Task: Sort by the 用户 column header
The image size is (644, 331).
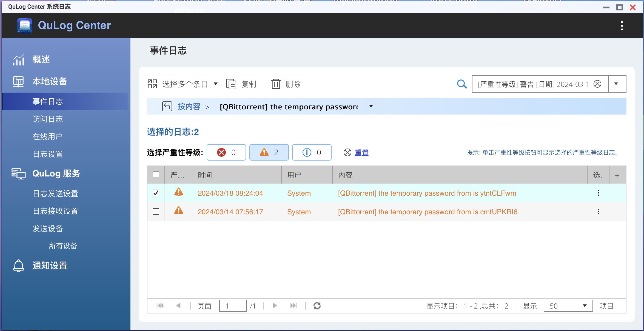Action: (x=307, y=175)
